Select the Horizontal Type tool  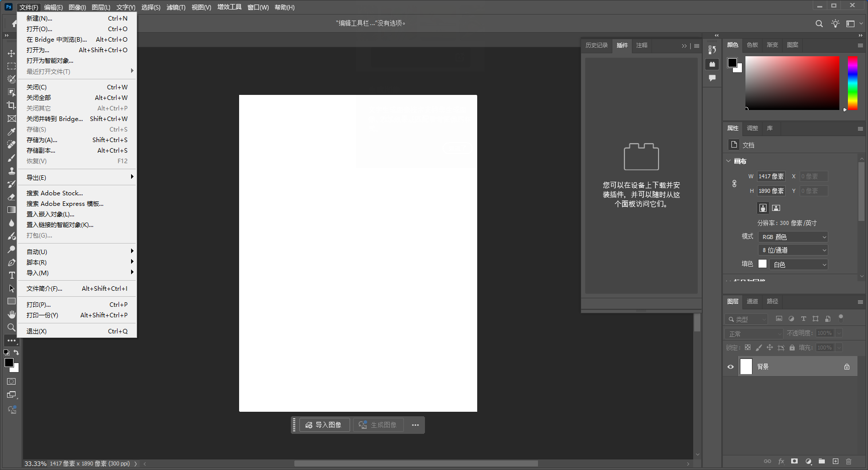pyautogui.click(x=11, y=275)
